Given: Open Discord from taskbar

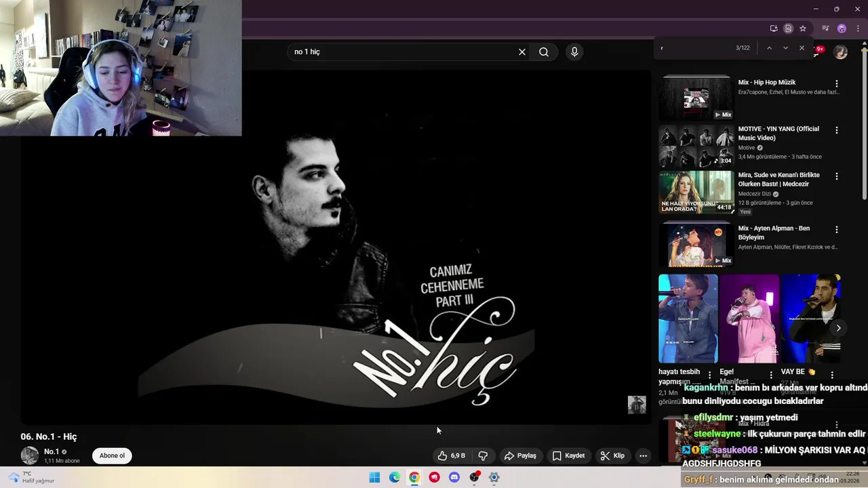Looking at the screenshot, I should tap(454, 477).
